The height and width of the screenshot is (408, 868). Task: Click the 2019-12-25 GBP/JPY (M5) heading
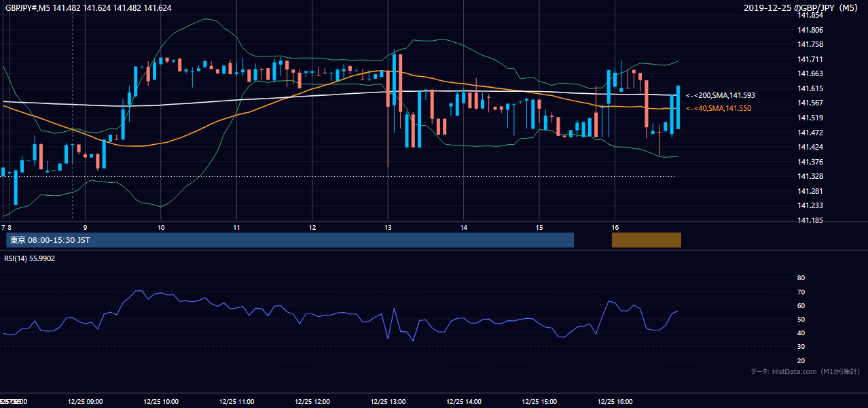[802, 8]
